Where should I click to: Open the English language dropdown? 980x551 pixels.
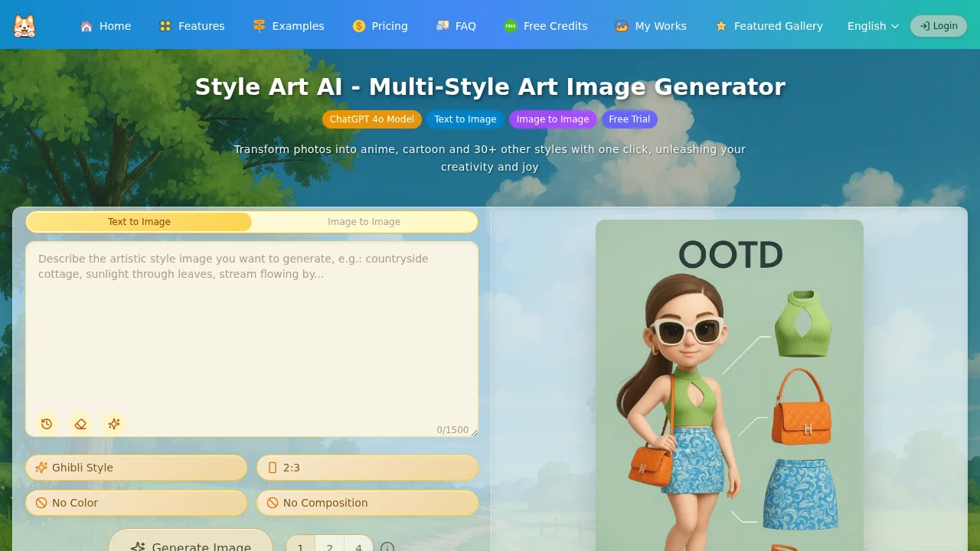(872, 25)
